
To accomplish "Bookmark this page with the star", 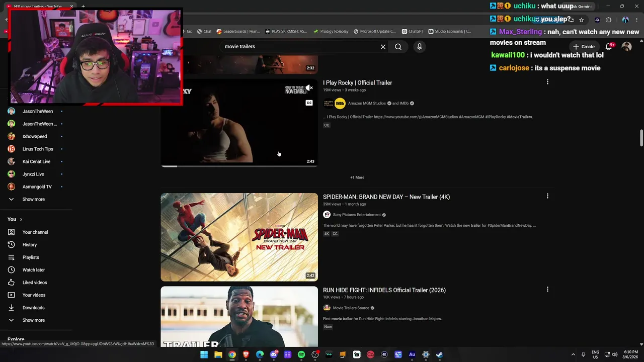I will point(582,20).
